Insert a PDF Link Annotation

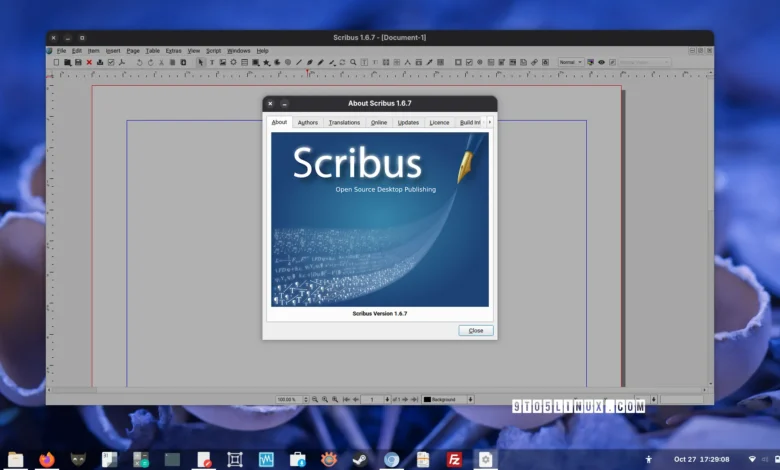(534, 62)
